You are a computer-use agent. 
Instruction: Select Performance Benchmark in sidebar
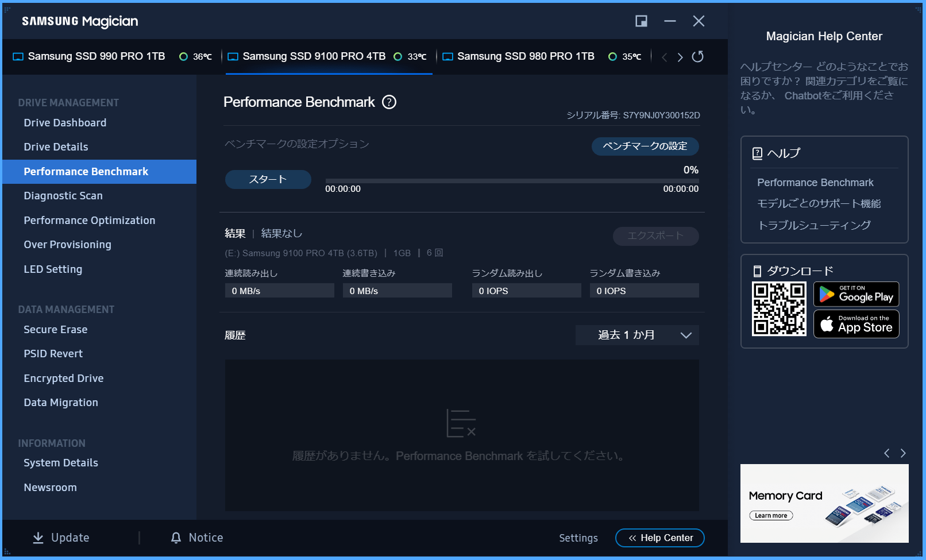[x=99, y=172]
